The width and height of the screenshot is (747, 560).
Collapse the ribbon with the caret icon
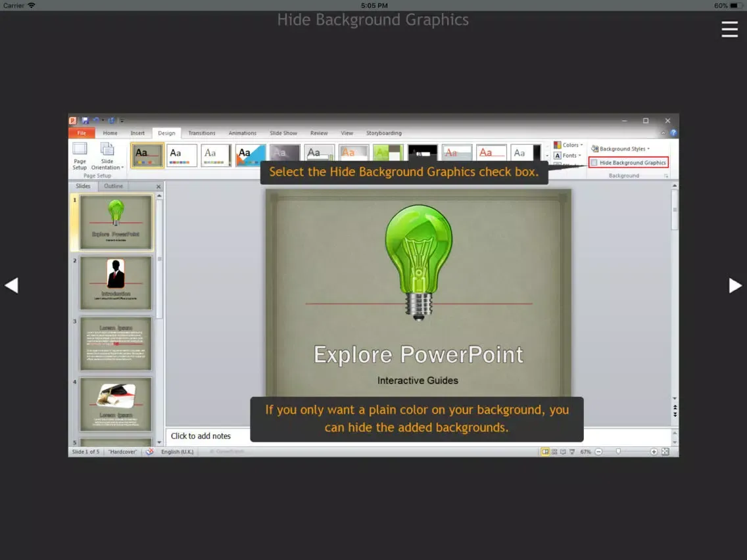663,133
